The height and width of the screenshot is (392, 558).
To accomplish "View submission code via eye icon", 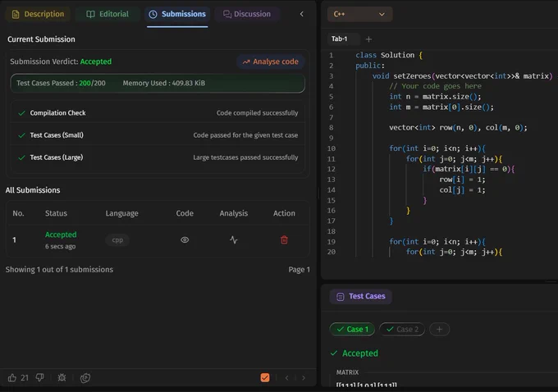I will (185, 239).
